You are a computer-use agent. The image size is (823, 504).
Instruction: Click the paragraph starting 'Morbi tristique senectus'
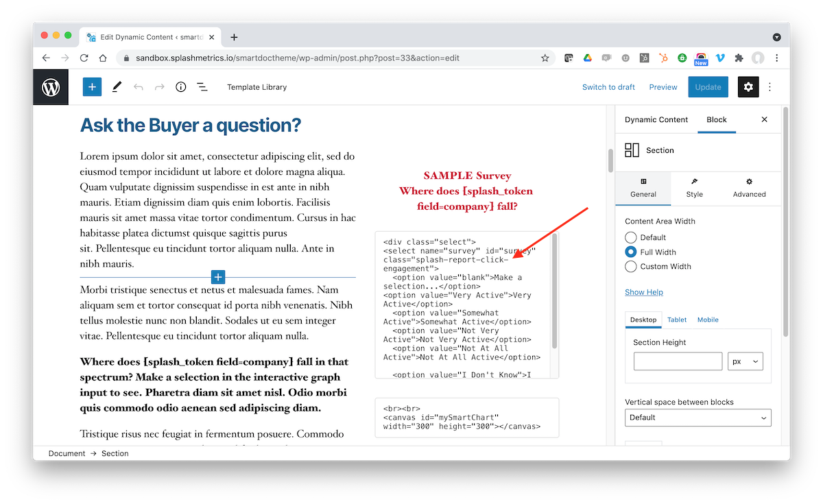tap(218, 313)
